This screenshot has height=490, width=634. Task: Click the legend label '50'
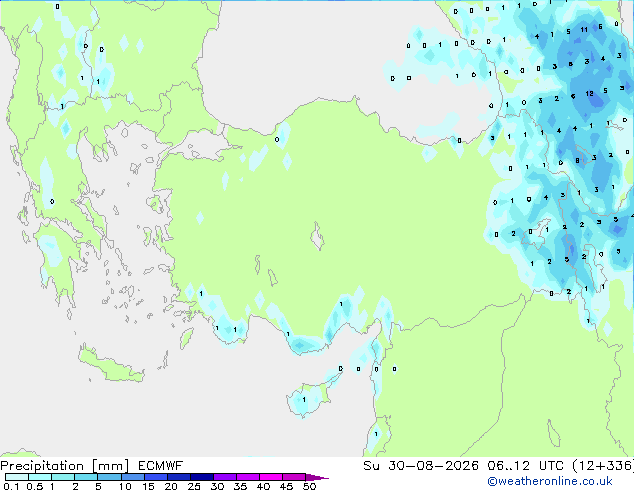[x=309, y=486]
